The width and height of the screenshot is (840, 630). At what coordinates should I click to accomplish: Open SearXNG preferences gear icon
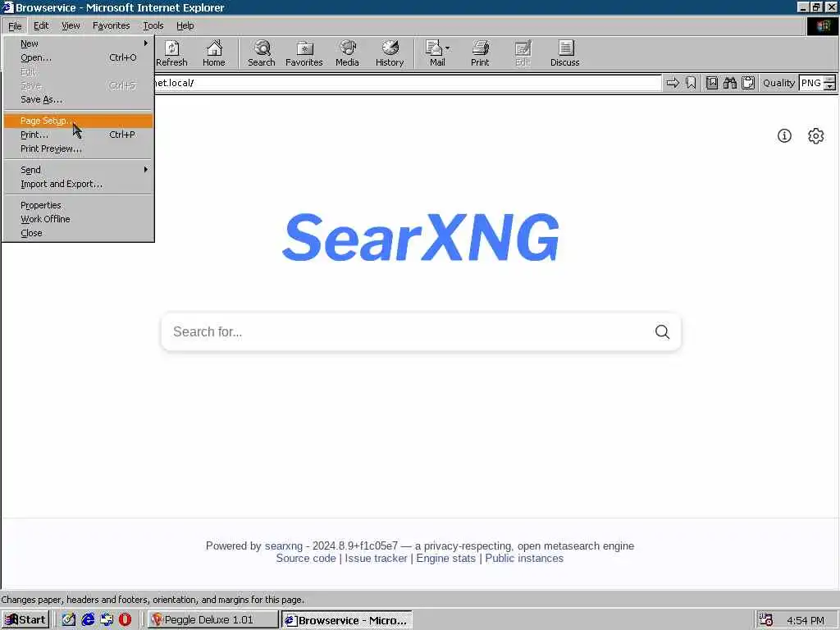pyautogui.click(x=815, y=135)
